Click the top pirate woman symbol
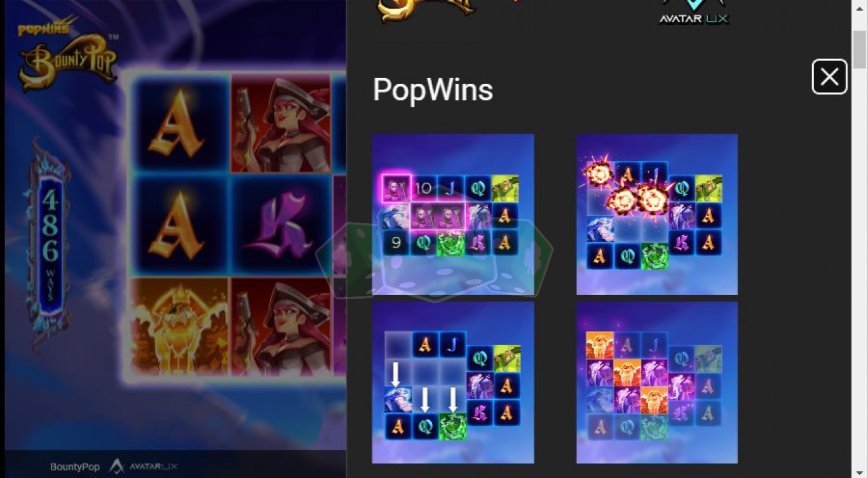This screenshot has height=478, width=868. (280, 124)
